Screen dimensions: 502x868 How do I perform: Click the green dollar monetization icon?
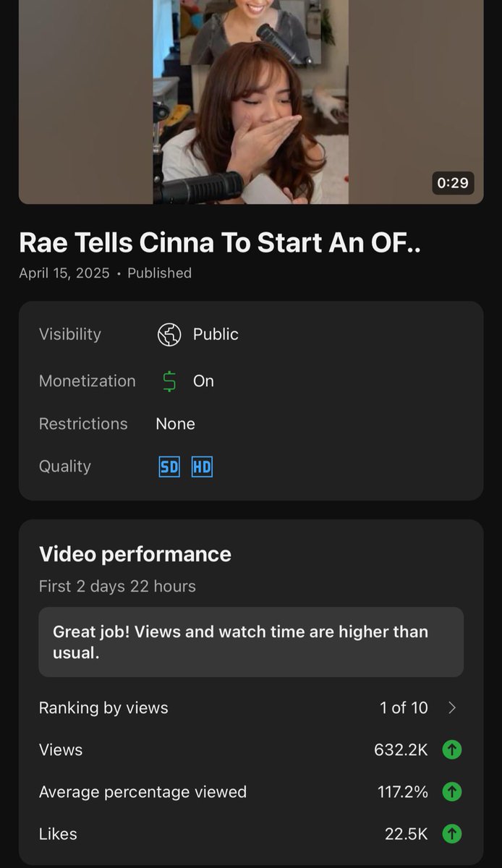(169, 381)
